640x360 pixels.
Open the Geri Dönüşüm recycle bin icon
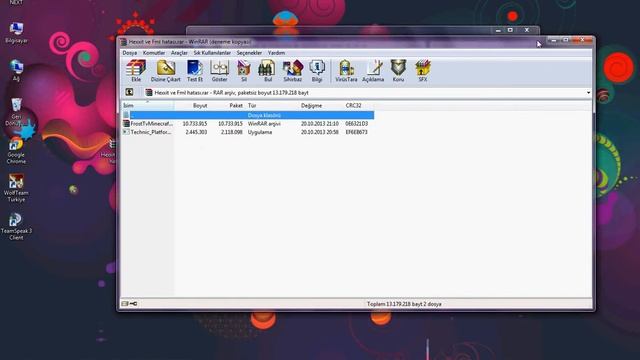(16, 111)
